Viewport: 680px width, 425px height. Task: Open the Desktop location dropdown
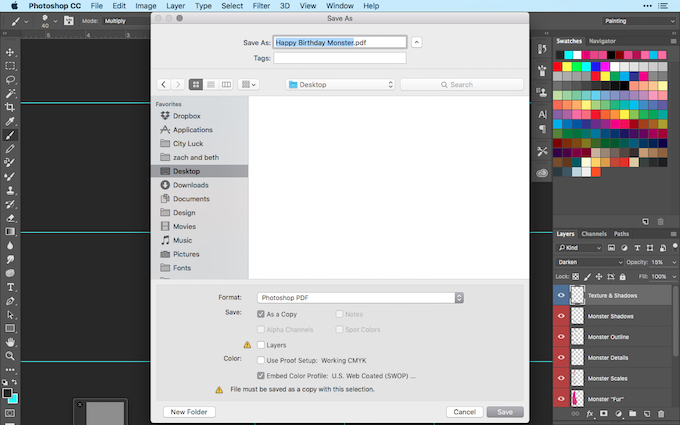[340, 85]
